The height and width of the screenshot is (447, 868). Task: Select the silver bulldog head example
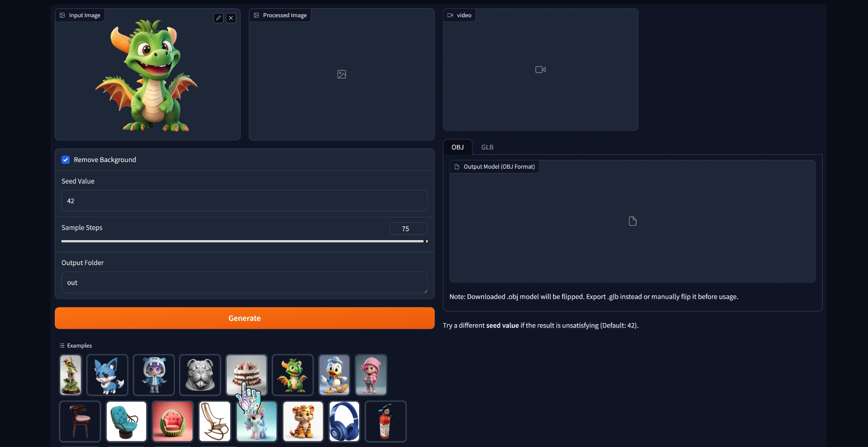coord(200,375)
